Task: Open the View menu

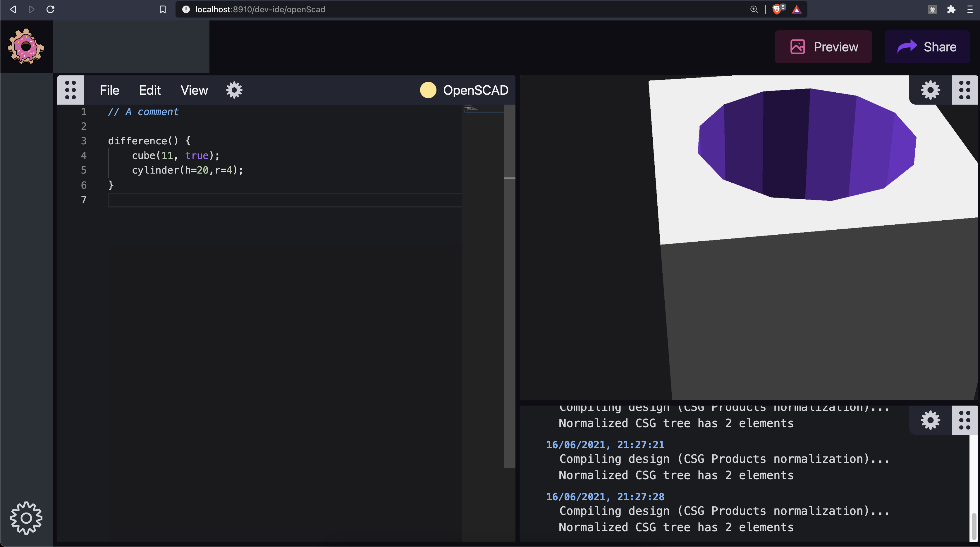Action: [x=194, y=90]
